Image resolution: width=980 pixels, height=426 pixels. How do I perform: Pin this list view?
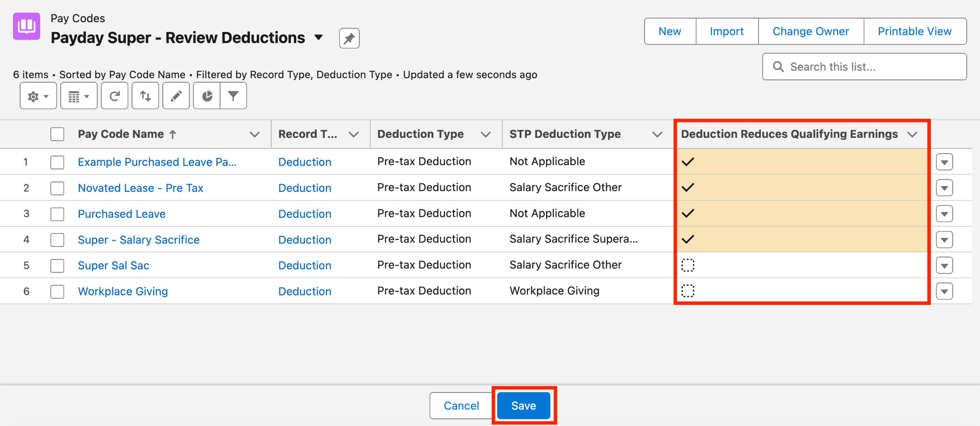click(349, 38)
